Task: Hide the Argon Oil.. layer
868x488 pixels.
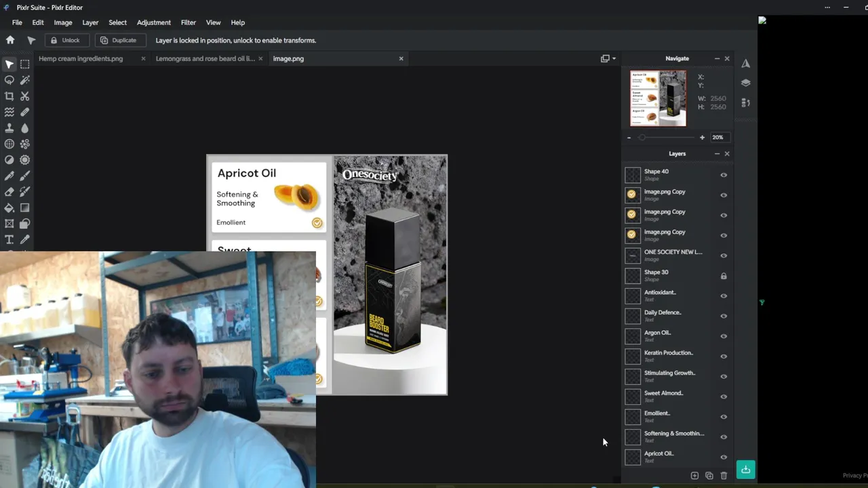Action: coord(724,336)
